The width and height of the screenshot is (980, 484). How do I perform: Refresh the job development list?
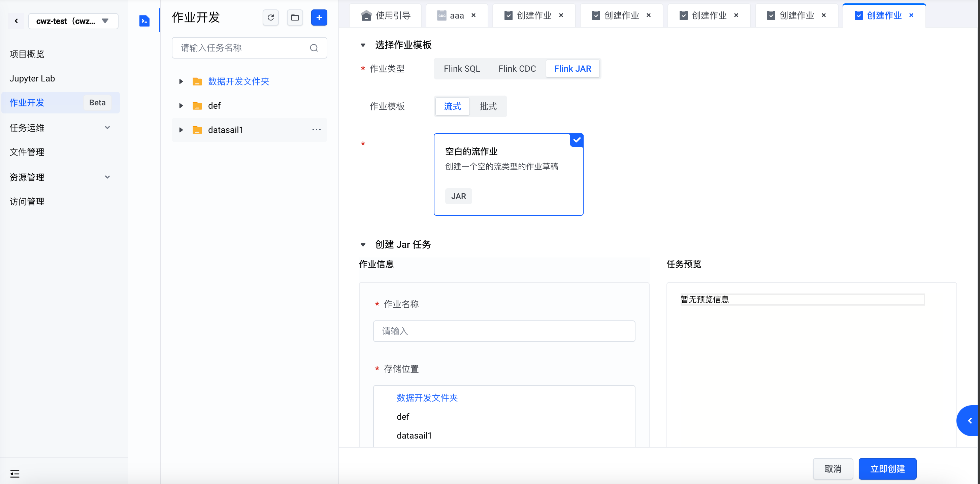[x=270, y=18]
